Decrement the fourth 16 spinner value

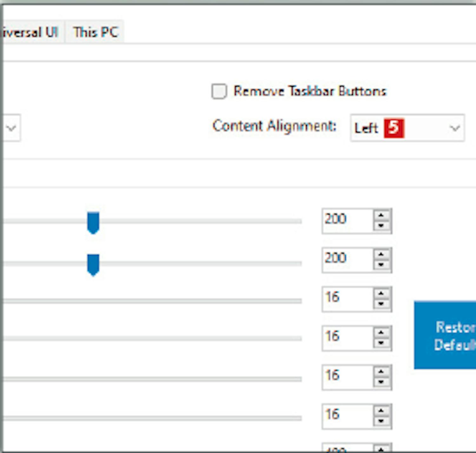click(381, 421)
